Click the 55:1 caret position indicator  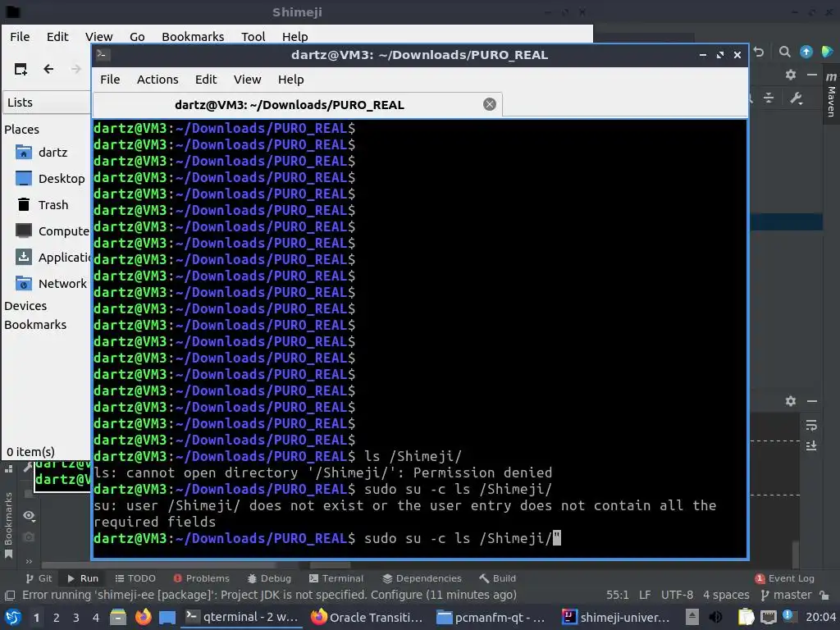click(618, 596)
